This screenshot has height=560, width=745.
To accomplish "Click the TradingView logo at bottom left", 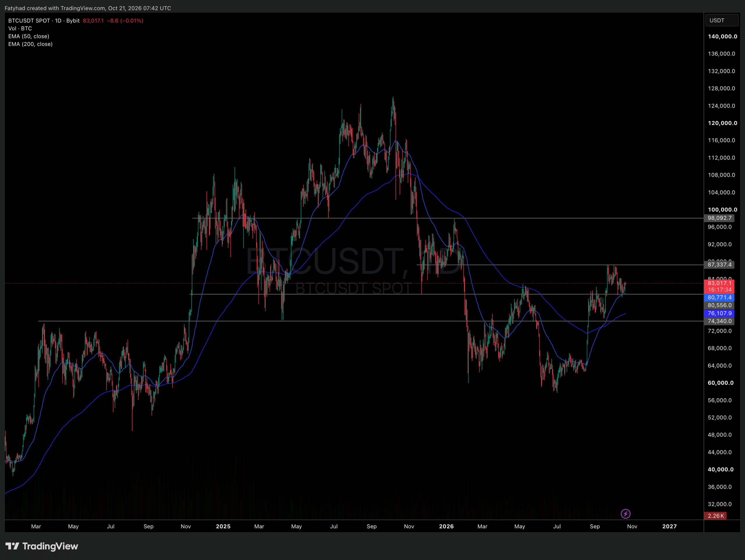I will point(41,546).
